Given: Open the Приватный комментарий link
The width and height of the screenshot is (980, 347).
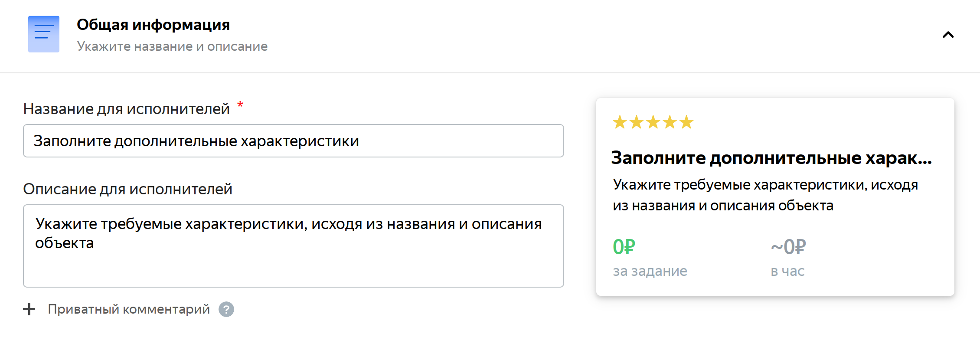Looking at the screenshot, I should [x=128, y=309].
